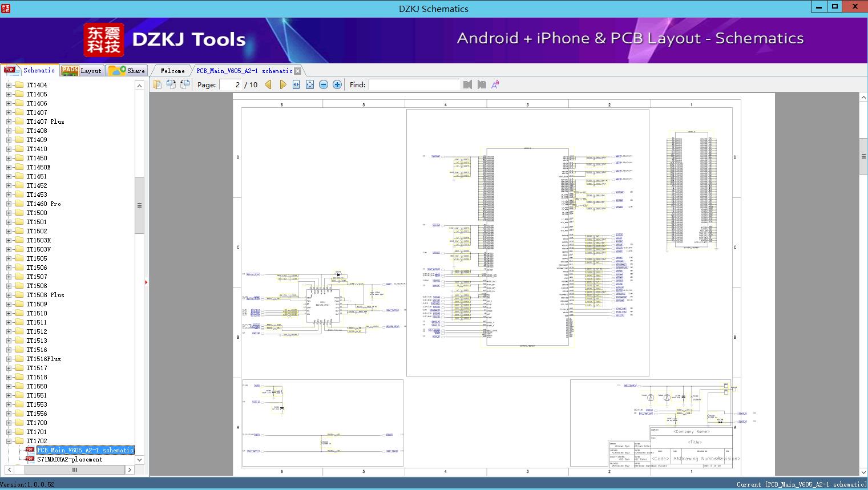
Task: Open the Share tab
Action: click(x=127, y=71)
